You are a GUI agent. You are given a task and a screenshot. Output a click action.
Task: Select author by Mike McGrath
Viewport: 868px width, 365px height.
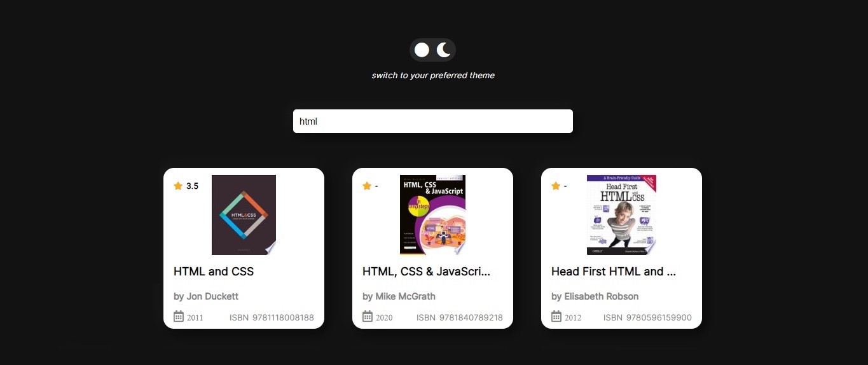pos(399,296)
